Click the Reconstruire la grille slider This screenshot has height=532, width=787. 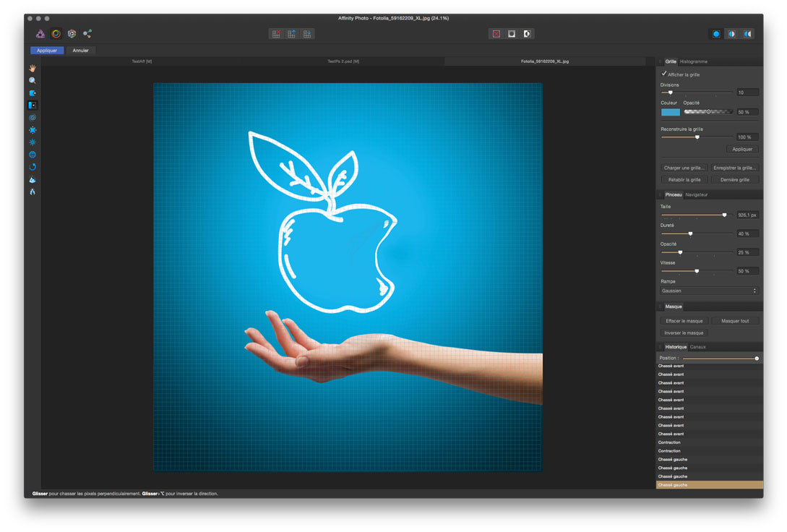point(697,137)
